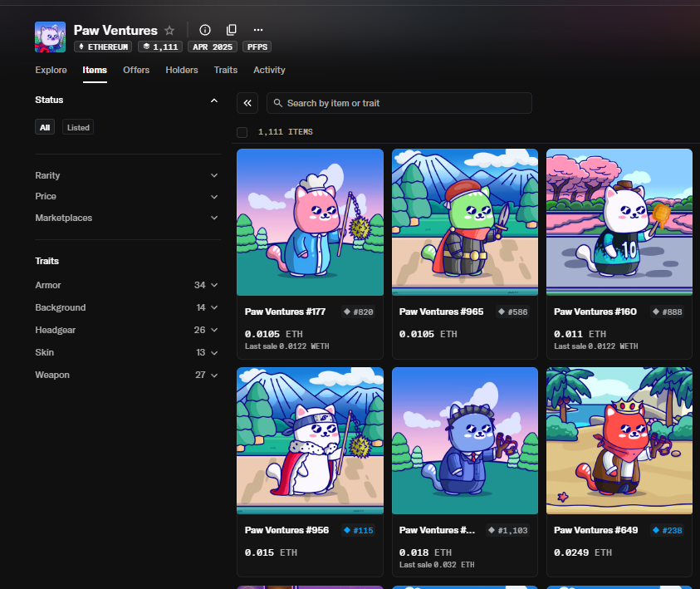Open collection info icon
Image resolution: width=700 pixels, height=589 pixels.
205,30
